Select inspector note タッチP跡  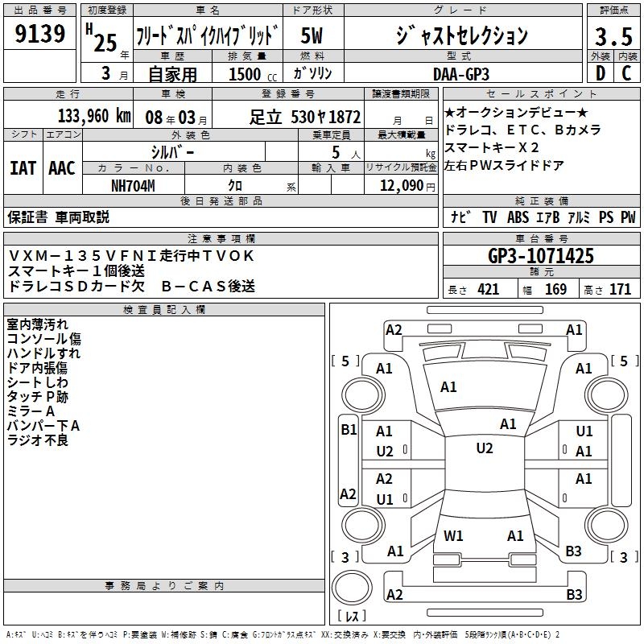[37, 397]
